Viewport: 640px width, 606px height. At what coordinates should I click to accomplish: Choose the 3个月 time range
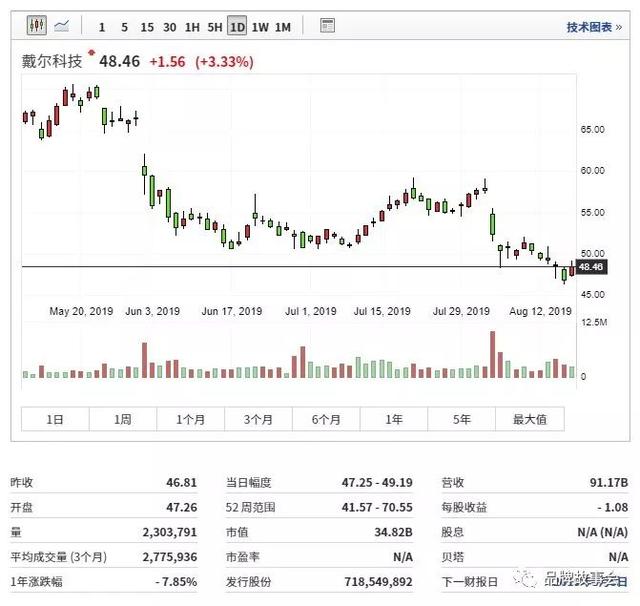tap(258, 419)
